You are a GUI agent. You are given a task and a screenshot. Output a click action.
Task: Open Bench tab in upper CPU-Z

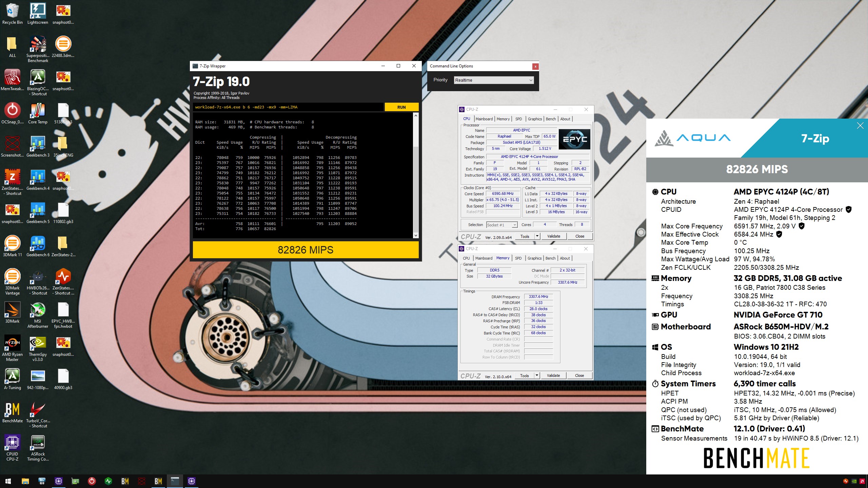(x=551, y=119)
